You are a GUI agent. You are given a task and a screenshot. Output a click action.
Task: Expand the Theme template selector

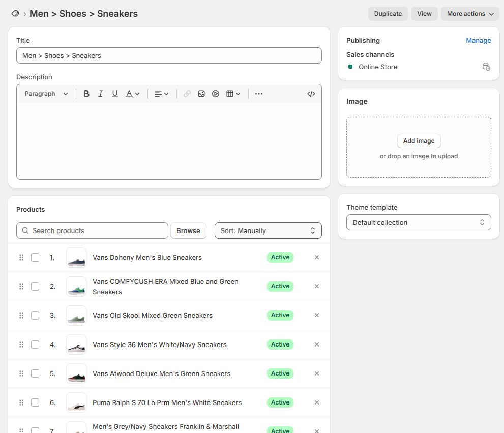(419, 222)
